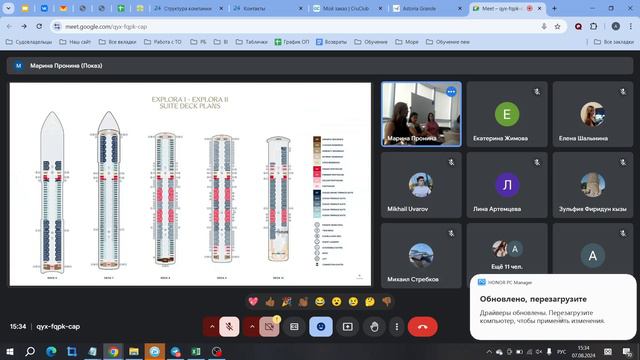Click the 'Обновлено, перезагрузите' HONOR notification

pyautogui.click(x=553, y=307)
